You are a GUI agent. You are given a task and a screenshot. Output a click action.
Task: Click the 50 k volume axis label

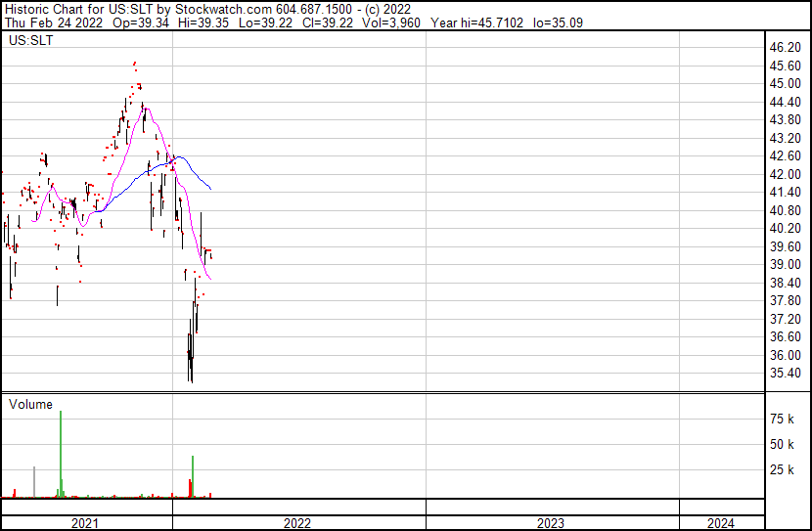[783, 445]
